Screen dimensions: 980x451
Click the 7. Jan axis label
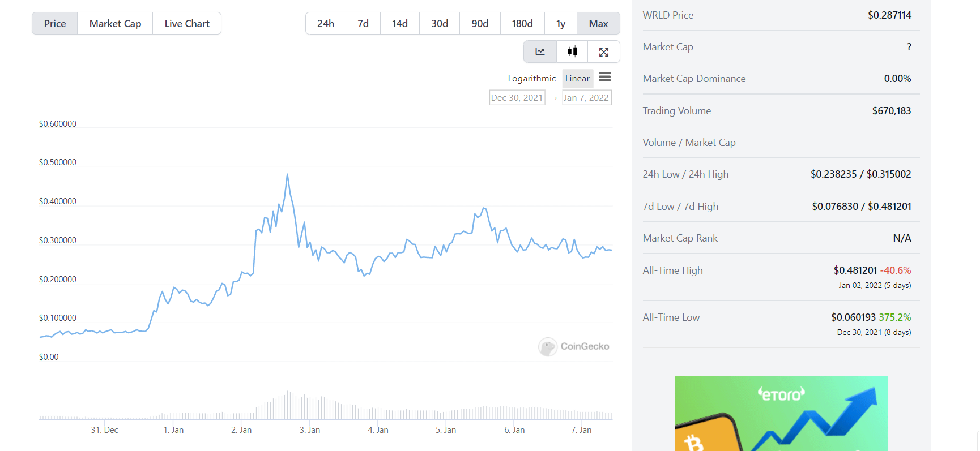[x=581, y=430]
